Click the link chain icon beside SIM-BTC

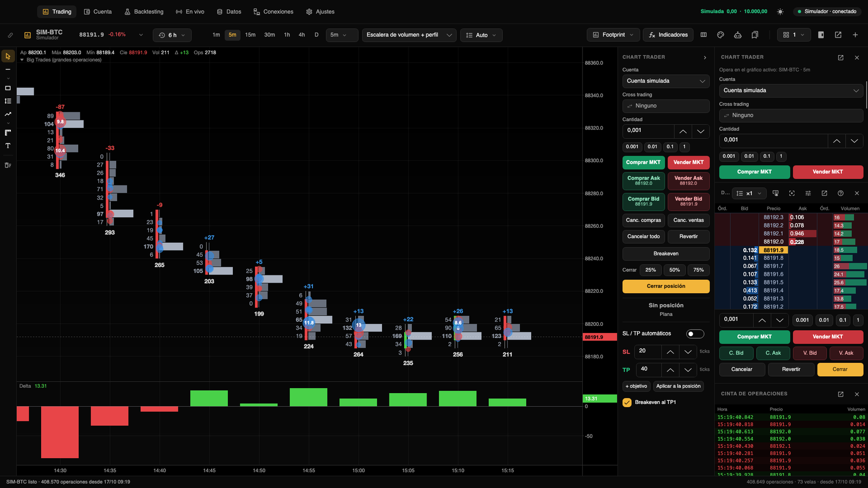tap(10, 35)
